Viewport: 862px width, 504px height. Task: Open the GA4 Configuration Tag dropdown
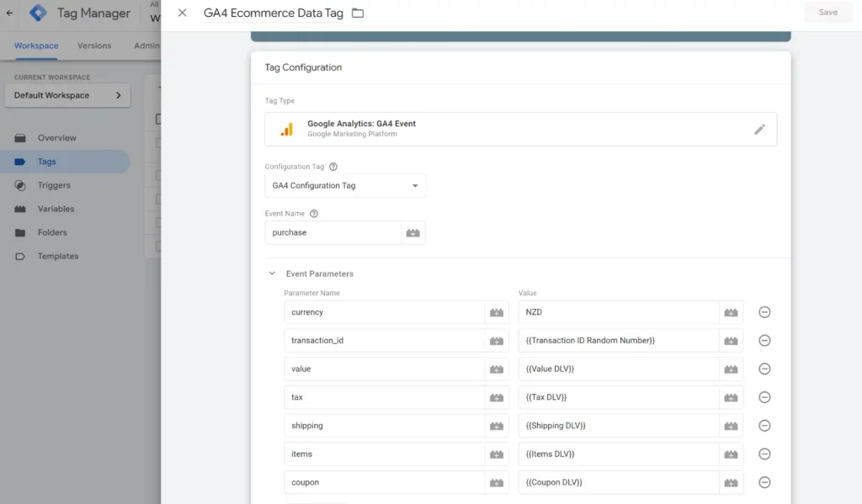(345, 186)
